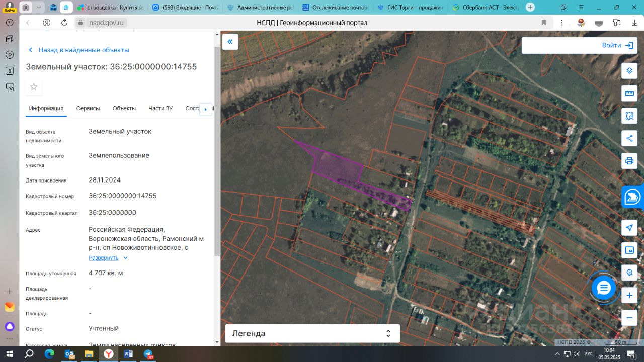This screenshot has width=644, height=362.
Task: Switch to the Сервисы tab
Action: pyautogui.click(x=88, y=108)
